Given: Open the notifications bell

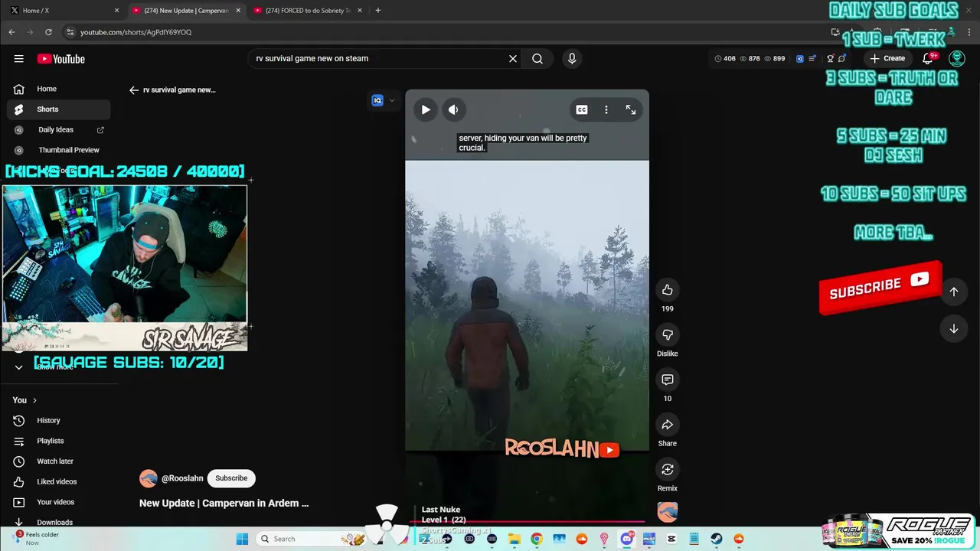Looking at the screenshot, I should pyautogui.click(x=928, y=58).
